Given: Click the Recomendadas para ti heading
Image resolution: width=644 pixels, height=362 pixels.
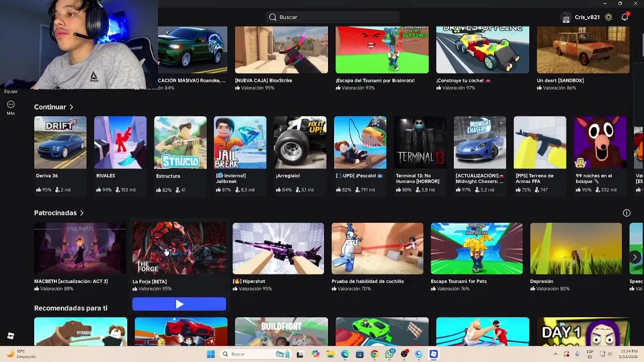Looking at the screenshot, I should pos(71,308).
